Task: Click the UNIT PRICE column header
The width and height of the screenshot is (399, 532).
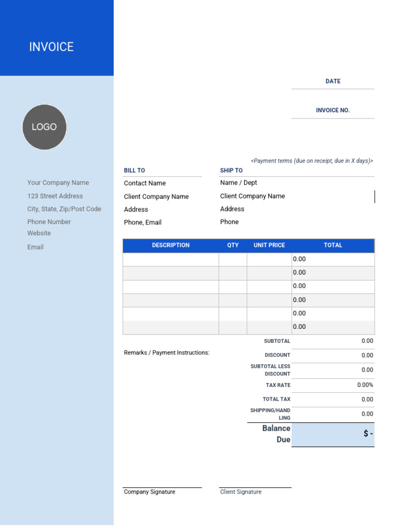Action: coord(270,245)
